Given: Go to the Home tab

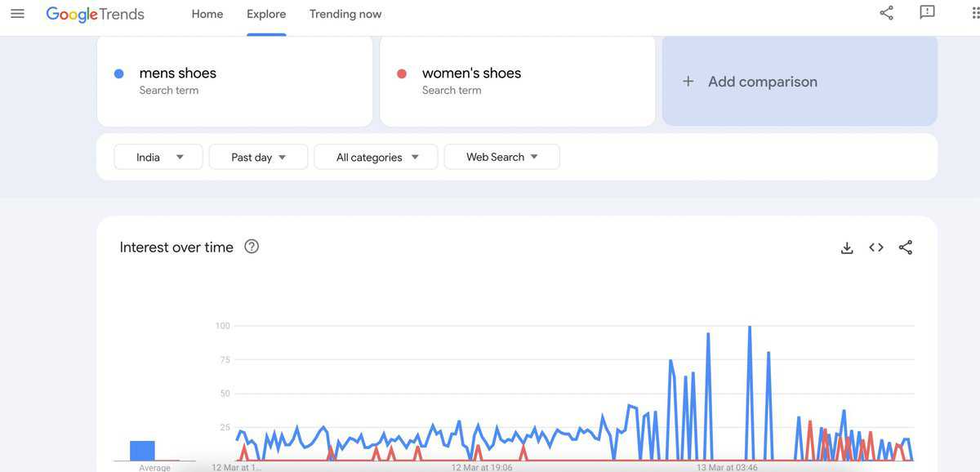Looking at the screenshot, I should [207, 14].
